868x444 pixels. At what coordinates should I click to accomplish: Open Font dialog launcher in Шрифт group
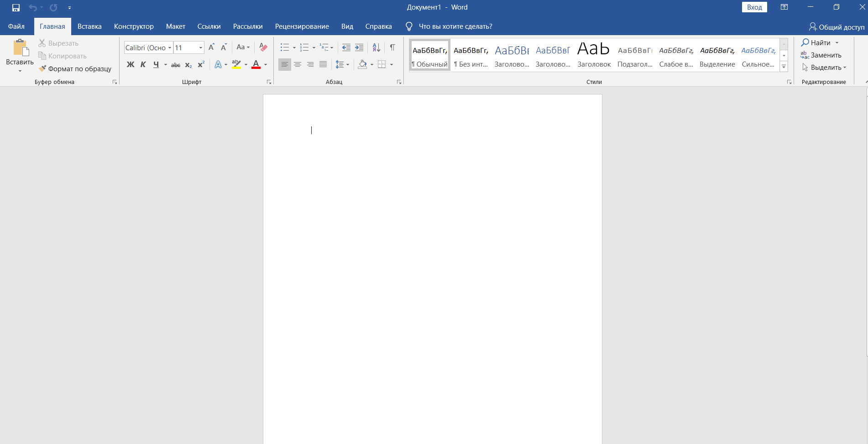[269, 82]
